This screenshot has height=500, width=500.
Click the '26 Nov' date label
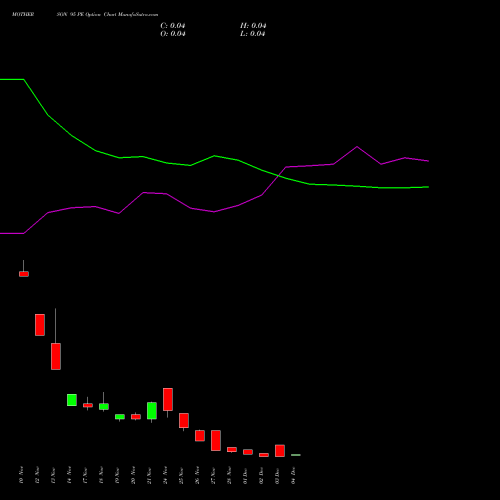(197, 475)
